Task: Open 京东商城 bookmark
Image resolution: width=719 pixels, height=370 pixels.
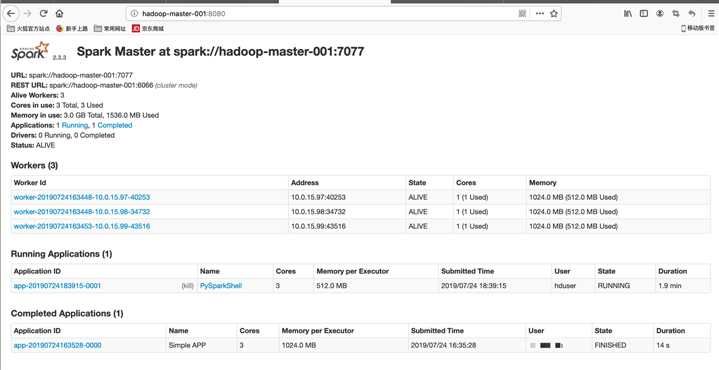Action: (x=148, y=28)
